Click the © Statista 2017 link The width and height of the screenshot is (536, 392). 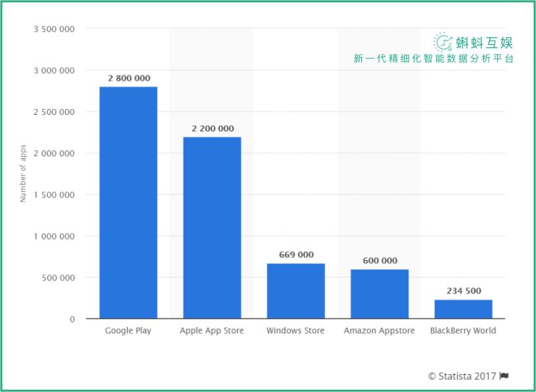462,376
